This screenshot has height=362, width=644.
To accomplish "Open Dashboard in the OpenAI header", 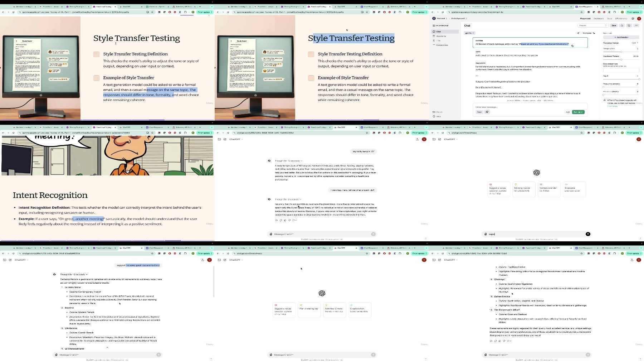I will pos(599,19).
